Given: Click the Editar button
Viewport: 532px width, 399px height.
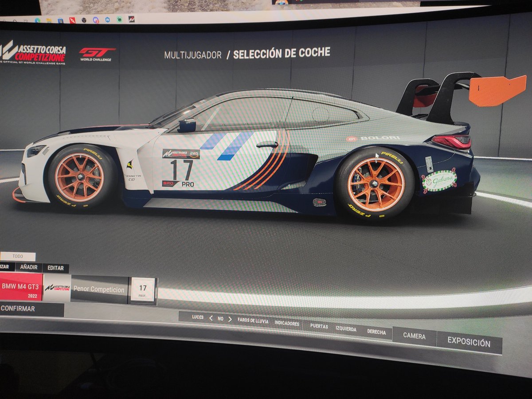Looking at the screenshot, I should coord(56,268).
